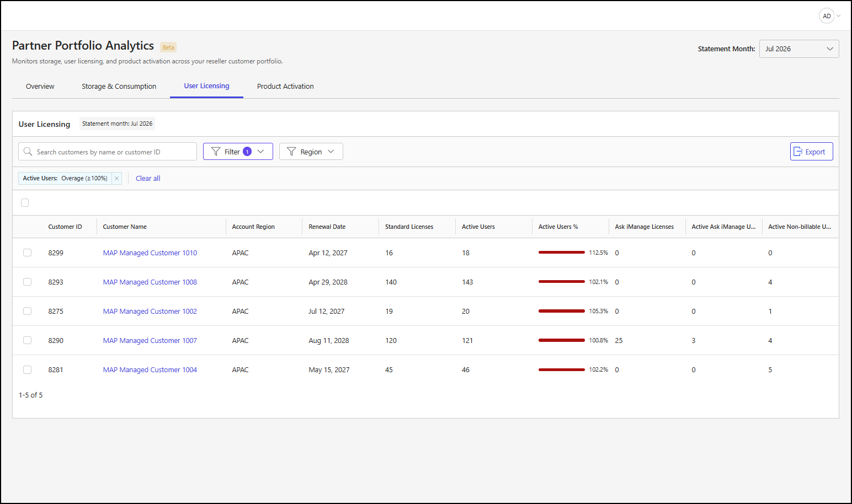
Task: Remove the Active Users Overage filter chip
Action: pos(116,178)
